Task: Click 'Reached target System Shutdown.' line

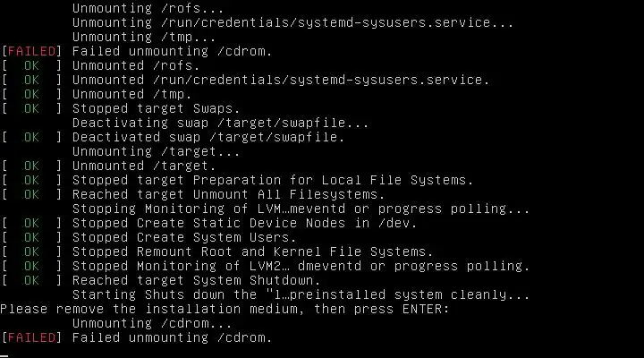Action: (x=196, y=280)
